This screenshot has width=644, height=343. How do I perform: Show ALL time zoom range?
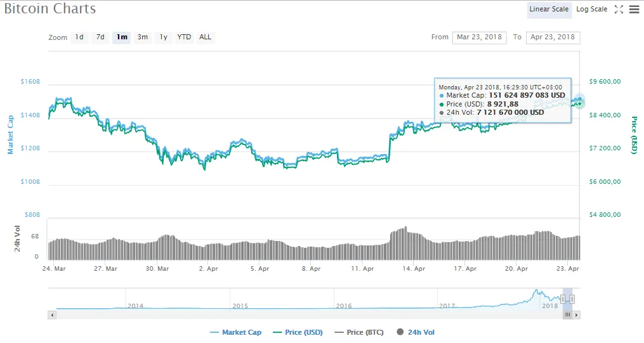click(x=205, y=37)
